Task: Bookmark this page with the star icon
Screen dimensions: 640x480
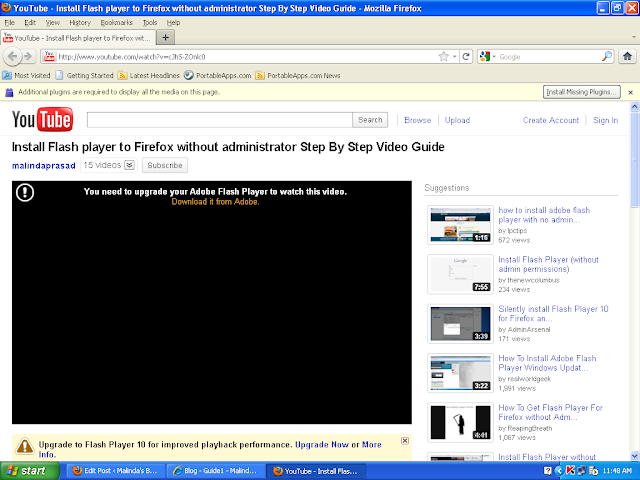Action: [x=443, y=57]
